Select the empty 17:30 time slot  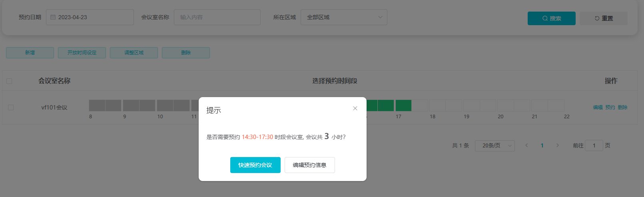(420, 105)
